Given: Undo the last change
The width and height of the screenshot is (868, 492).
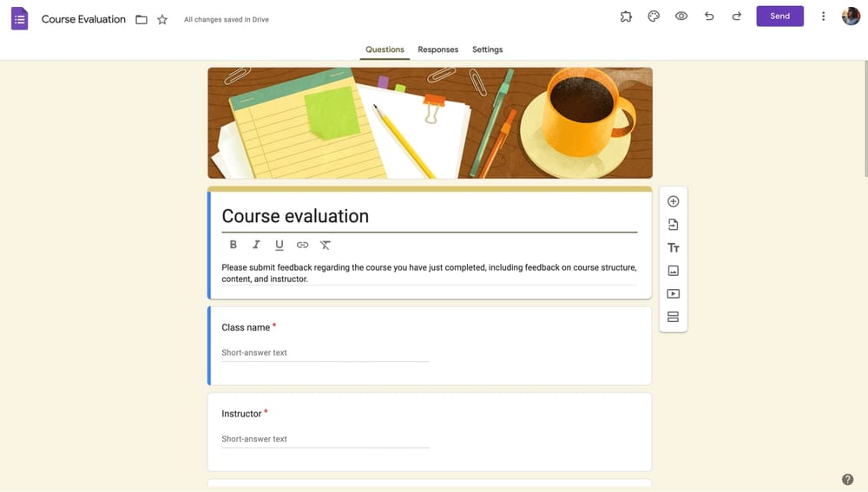Looking at the screenshot, I should pyautogui.click(x=709, y=16).
